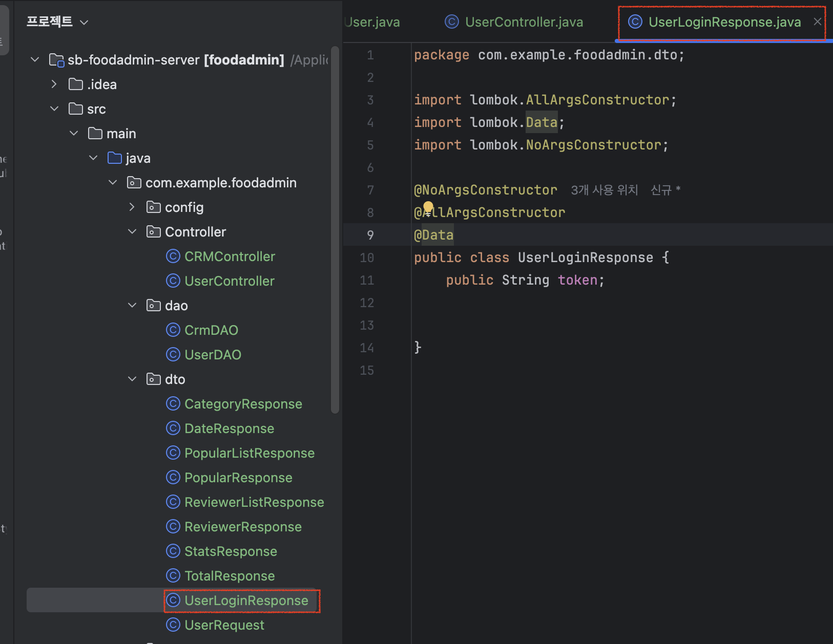Select UserLoginResponse in the project tree
The image size is (833, 644).
pyautogui.click(x=246, y=600)
